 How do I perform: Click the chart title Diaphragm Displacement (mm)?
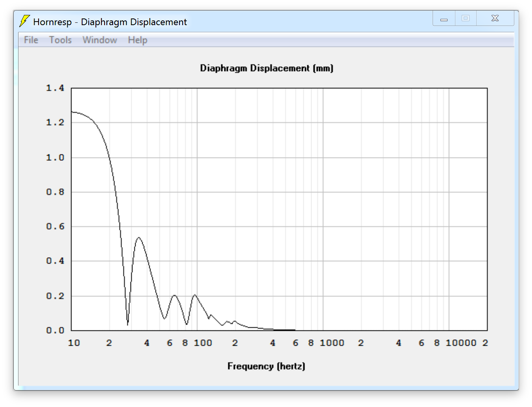266,68
